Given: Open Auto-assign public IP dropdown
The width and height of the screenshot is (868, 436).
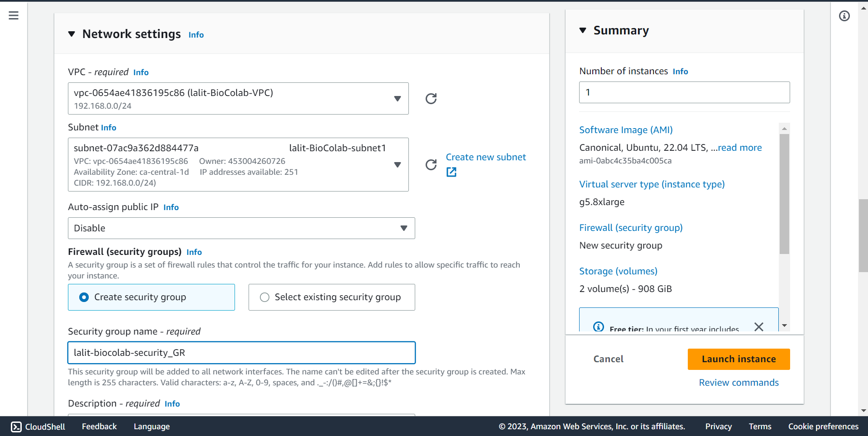Looking at the screenshot, I should (241, 228).
